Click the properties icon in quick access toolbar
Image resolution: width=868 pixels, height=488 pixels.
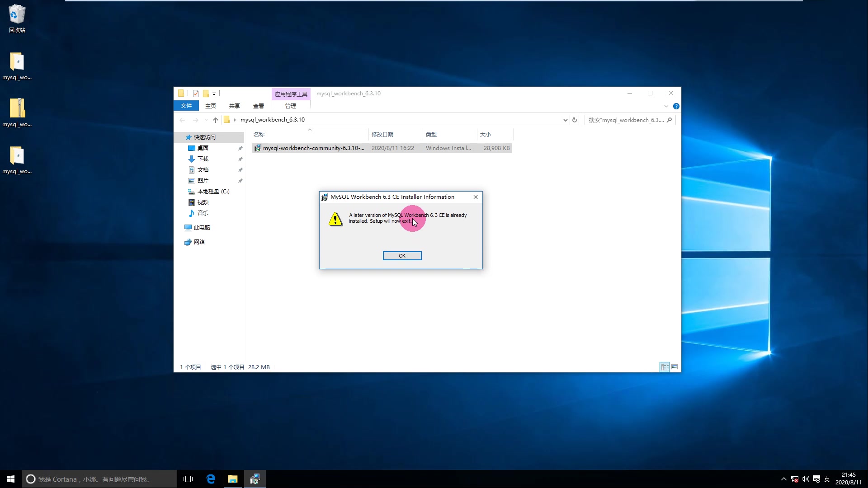(x=196, y=94)
